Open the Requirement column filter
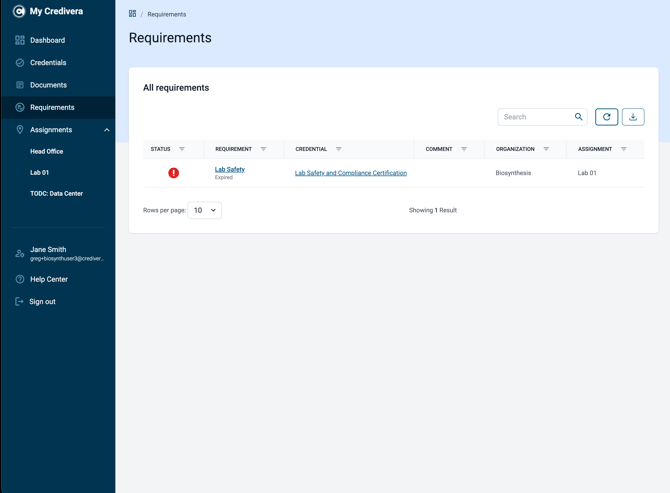The image size is (670, 493). click(x=263, y=149)
